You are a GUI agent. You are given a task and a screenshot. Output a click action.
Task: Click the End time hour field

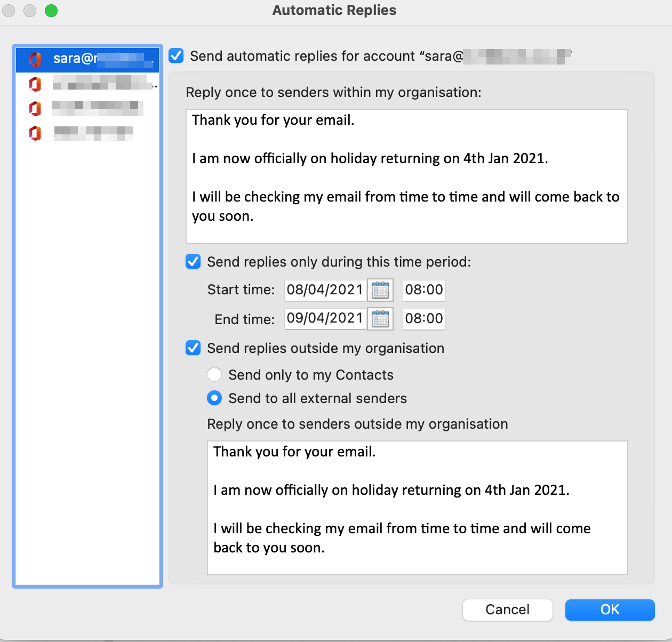tap(423, 319)
